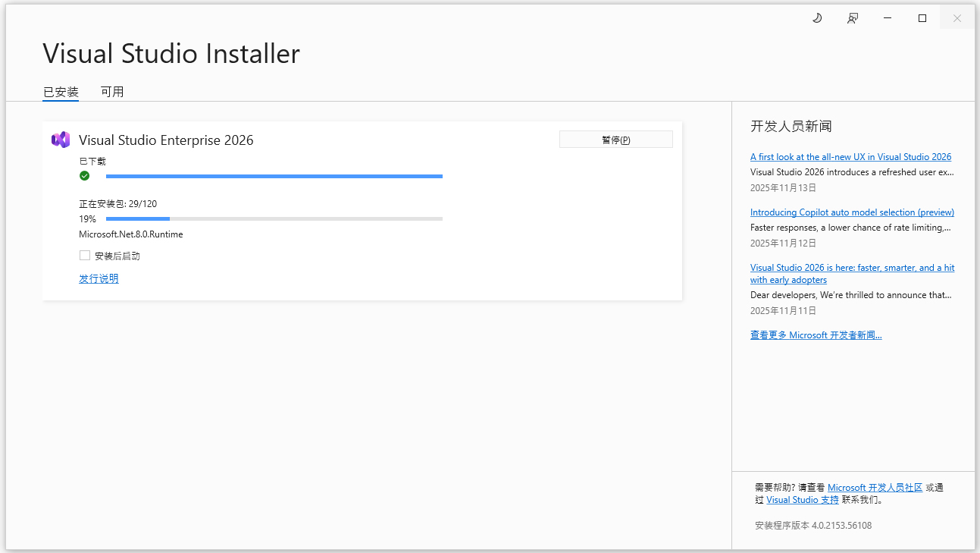The height and width of the screenshot is (553, 980).
Task: Toggle the dark theme moon icon
Action: (x=817, y=18)
